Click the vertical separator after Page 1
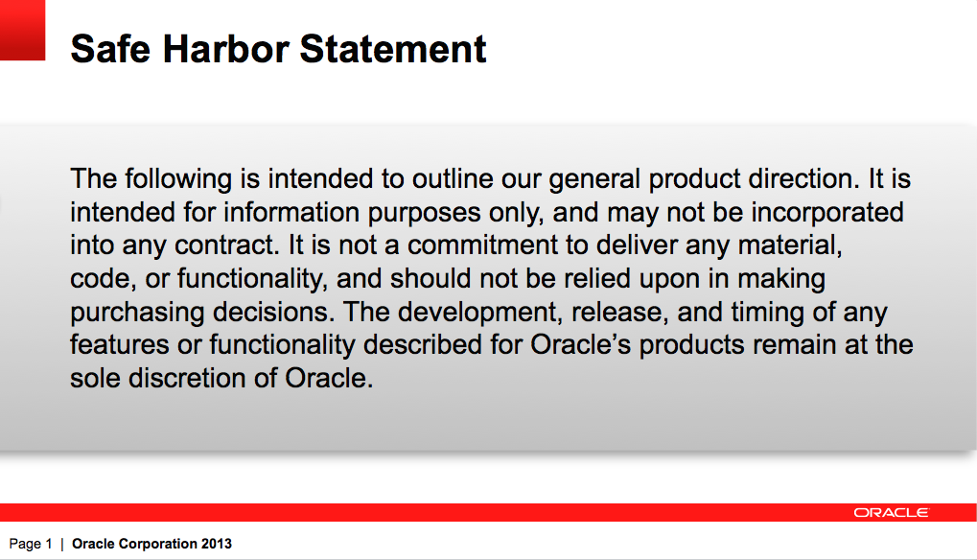This screenshot has width=977, height=560. 62,544
